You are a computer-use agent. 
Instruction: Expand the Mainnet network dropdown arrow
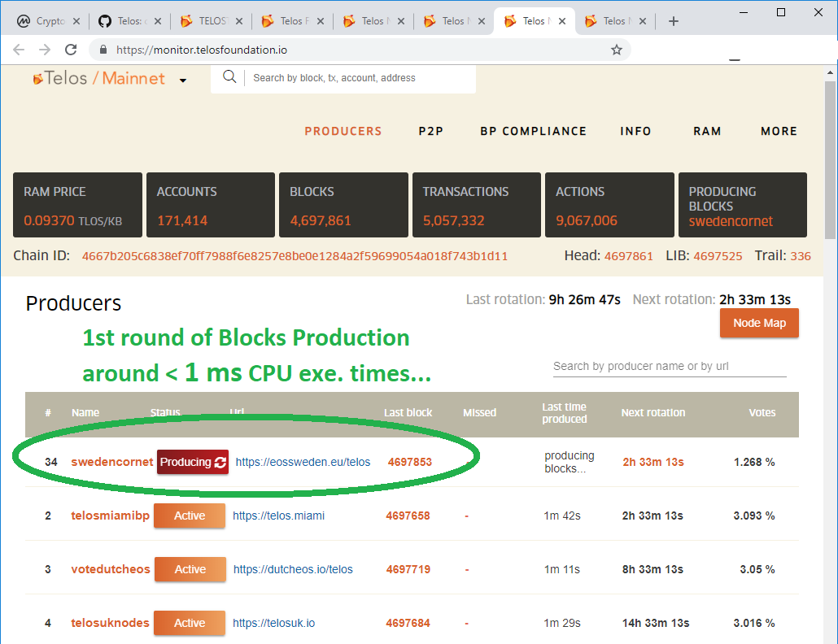(x=183, y=80)
